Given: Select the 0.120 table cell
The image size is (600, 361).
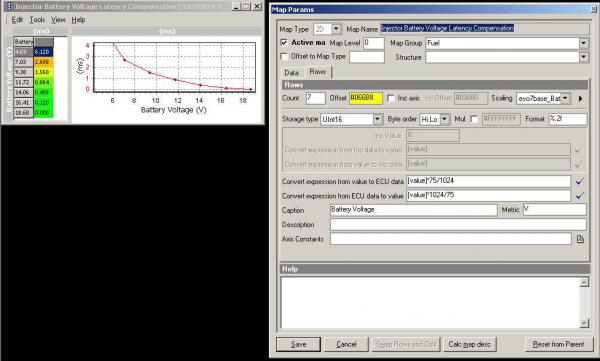Looking at the screenshot, I should tap(44, 103).
